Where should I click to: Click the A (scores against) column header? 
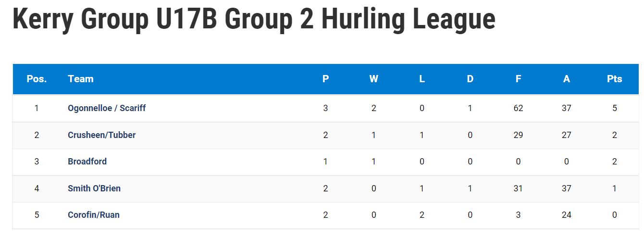[x=567, y=79]
